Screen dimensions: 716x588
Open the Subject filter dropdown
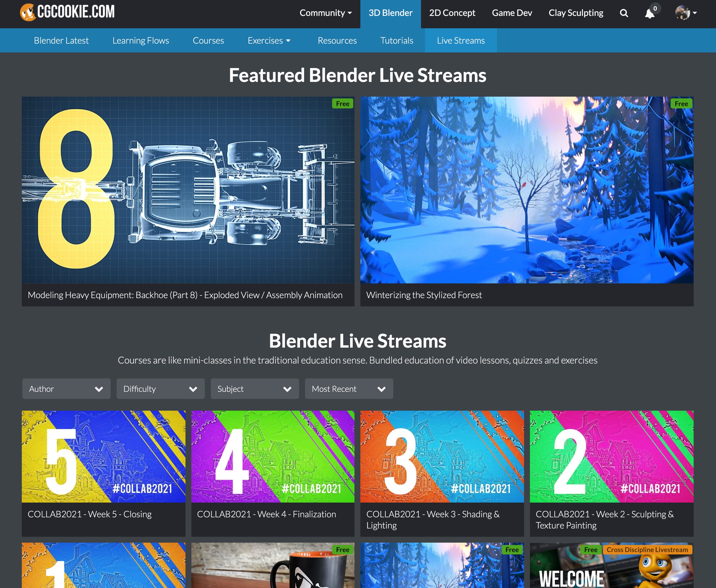click(x=255, y=389)
